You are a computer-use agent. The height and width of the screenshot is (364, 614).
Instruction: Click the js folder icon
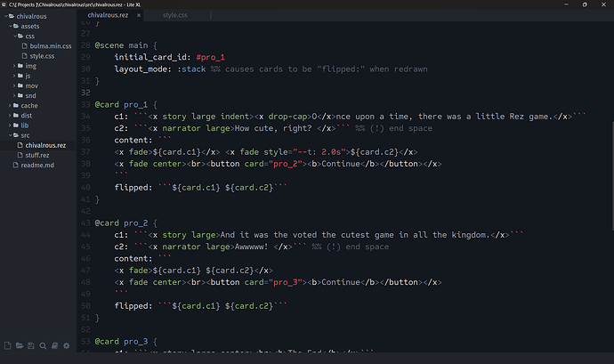pyautogui.click(x=20, y=76)
